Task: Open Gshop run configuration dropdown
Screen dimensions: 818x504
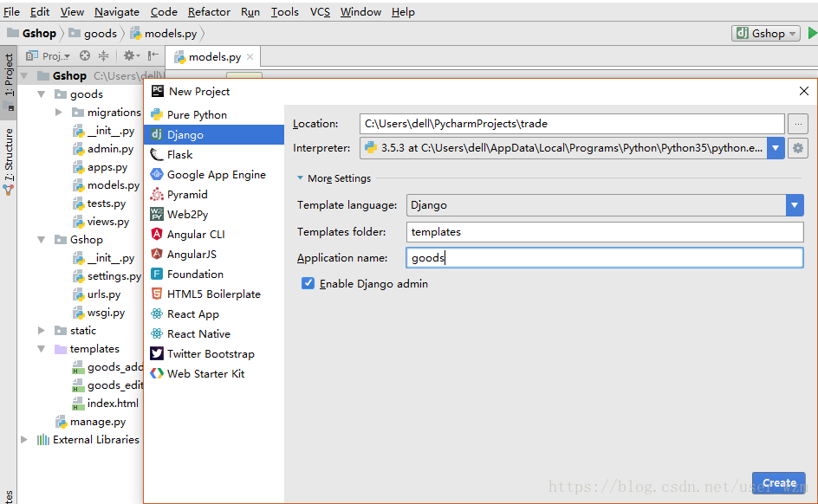Action: (x=765, y=34)
